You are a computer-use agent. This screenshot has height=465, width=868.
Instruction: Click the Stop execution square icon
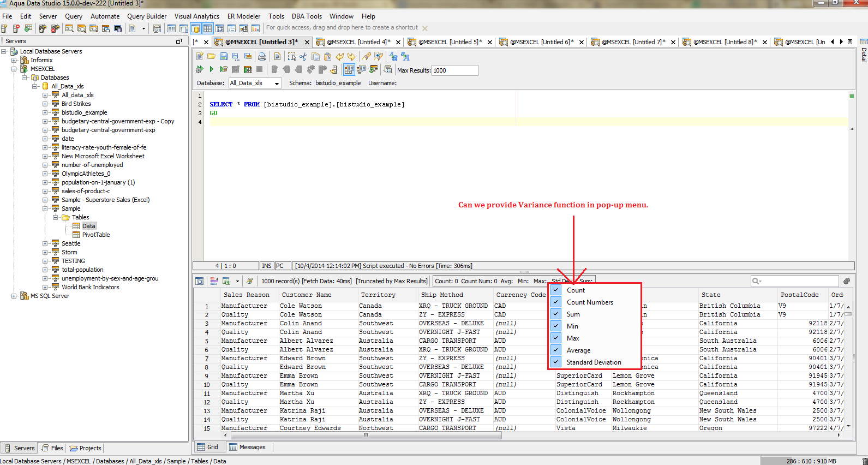click(x=260, y=69)
